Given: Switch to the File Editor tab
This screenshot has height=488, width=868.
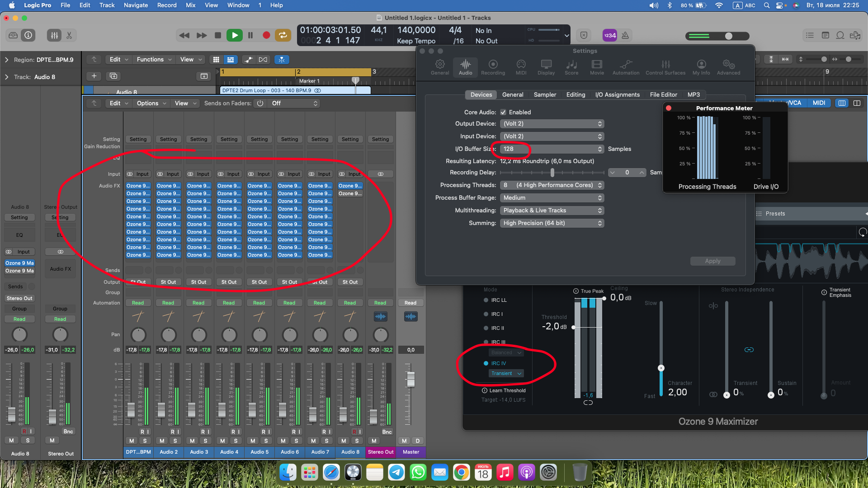Looking at the screenshot, I should click(x=663, y=95).
